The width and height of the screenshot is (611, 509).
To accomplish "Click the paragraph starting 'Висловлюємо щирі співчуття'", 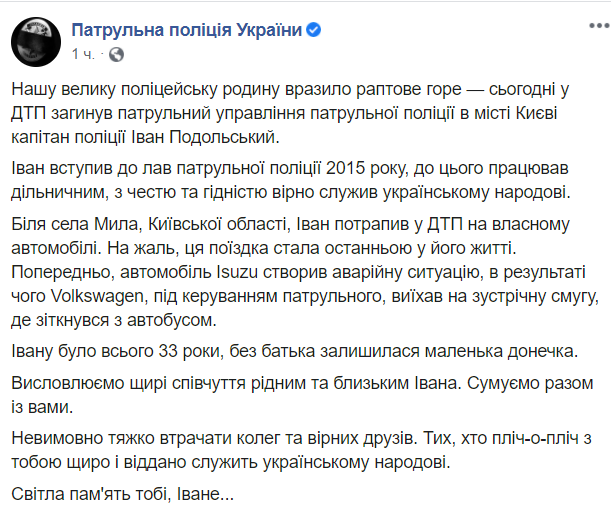I will click(300, 395).
